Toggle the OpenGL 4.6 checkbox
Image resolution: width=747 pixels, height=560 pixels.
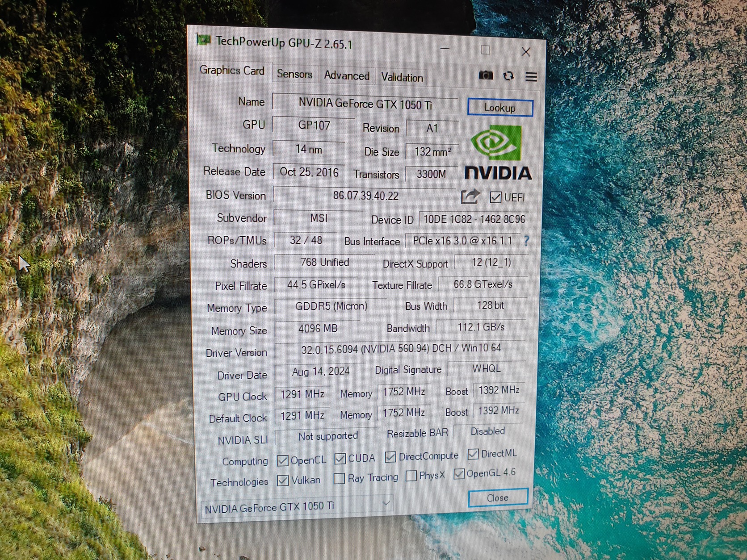pos(459,474)
